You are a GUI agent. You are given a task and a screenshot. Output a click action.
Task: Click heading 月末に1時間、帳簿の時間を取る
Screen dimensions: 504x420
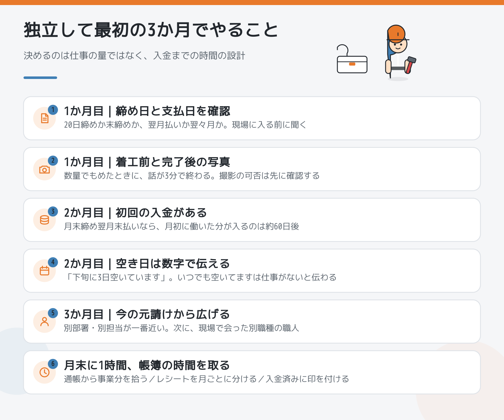point(147,365)
